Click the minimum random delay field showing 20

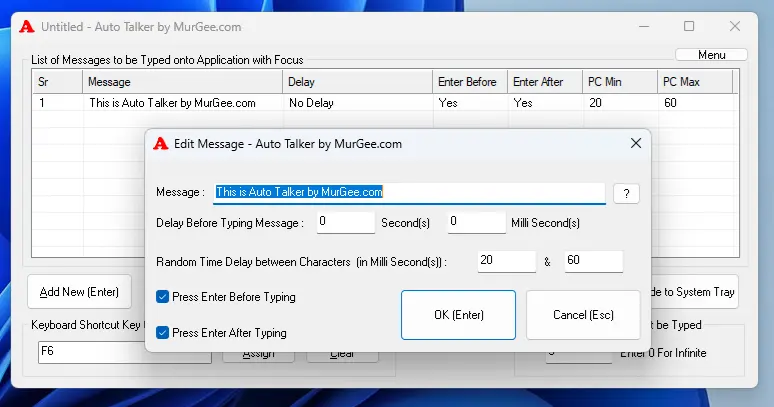pyautogui.click(x=506, y=261)
